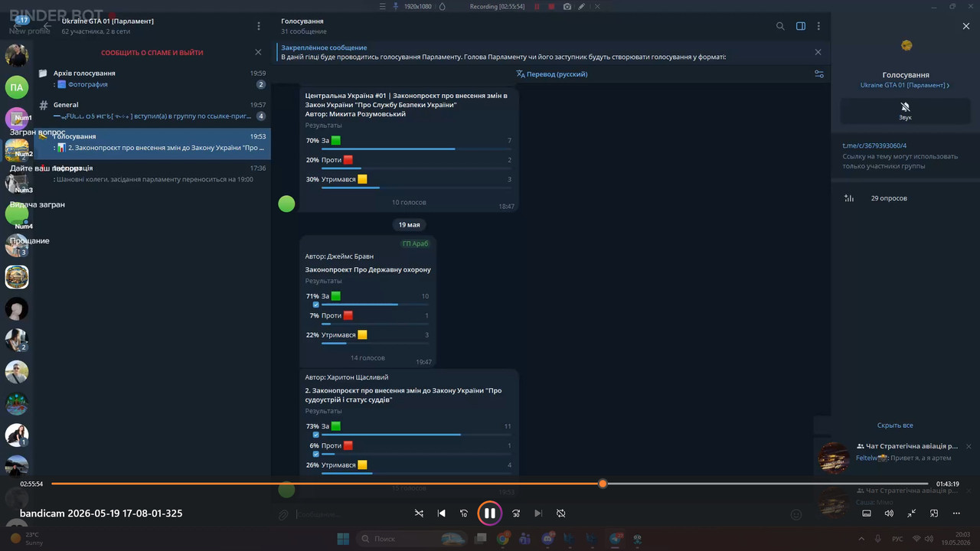Skip back 10 seconds

click(463, 514)
